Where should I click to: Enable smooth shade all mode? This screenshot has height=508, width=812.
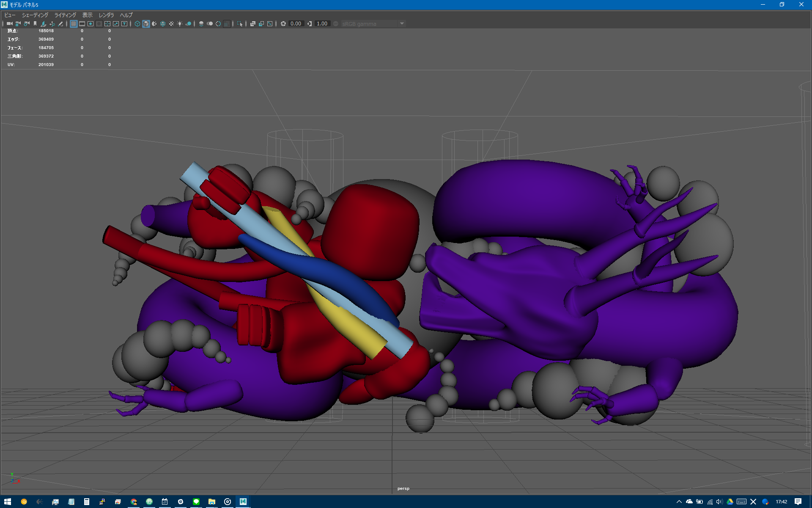(x=146, y=24)
